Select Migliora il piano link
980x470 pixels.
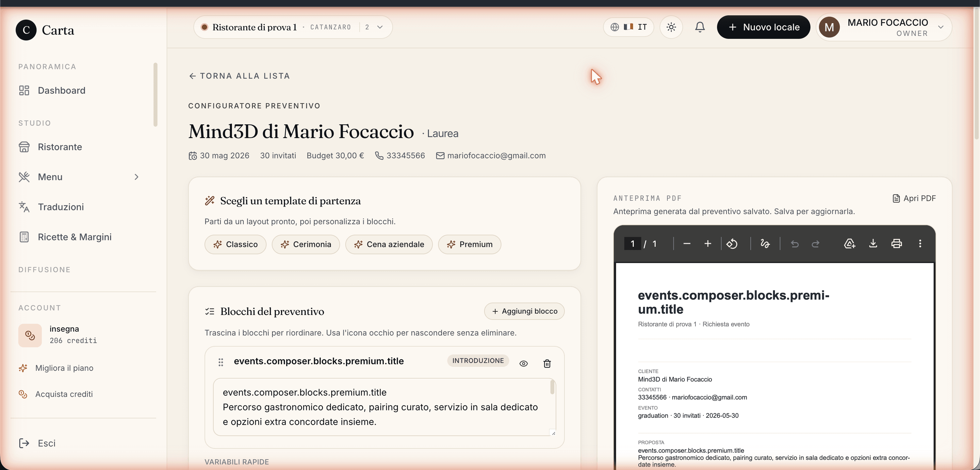pos(64,368)
